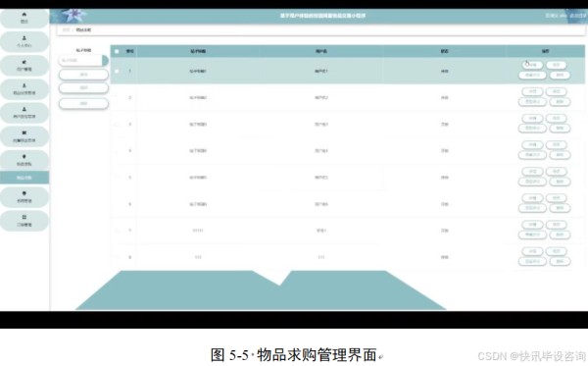Click the status cell in row 1

tap(444, 71)
